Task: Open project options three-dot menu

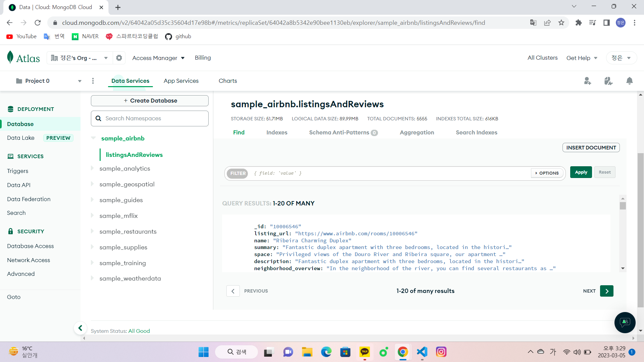Action: [93, 81]
